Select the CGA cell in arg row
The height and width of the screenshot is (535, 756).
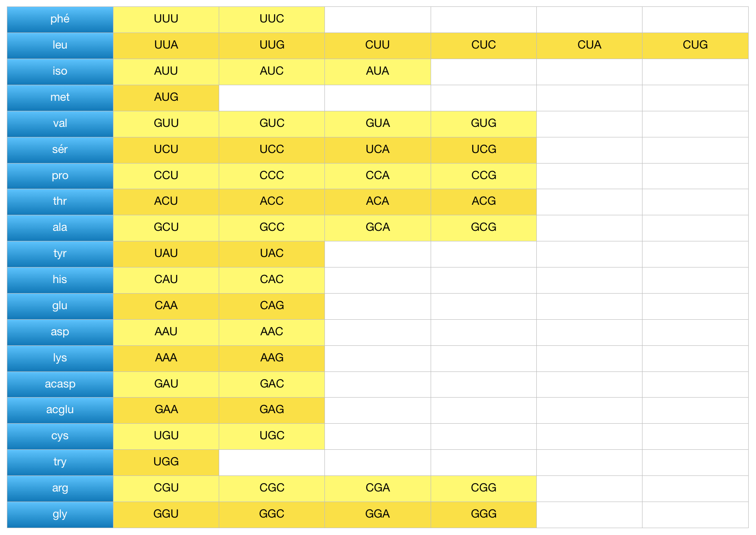click(378, 488)
